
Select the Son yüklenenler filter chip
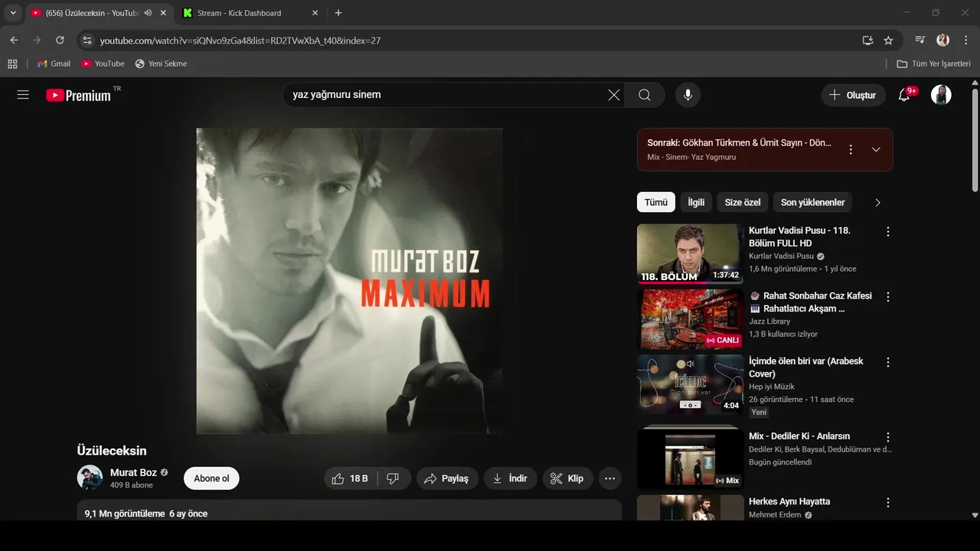812,202
